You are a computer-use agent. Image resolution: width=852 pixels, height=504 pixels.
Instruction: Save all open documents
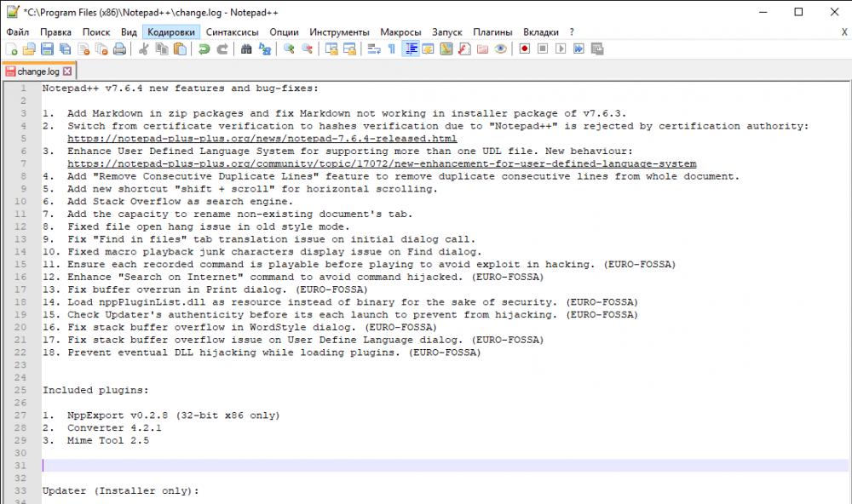tap(63, 49)
